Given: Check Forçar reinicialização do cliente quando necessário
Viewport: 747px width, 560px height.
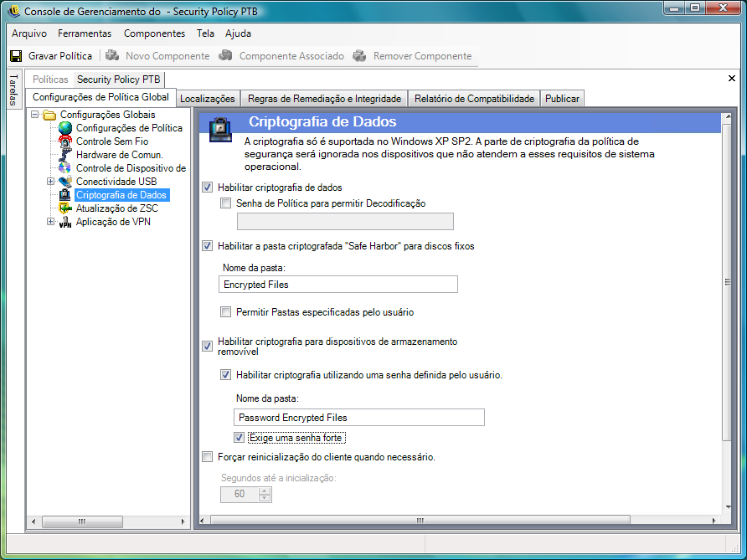Looking at the screenshot, I should [x=207, y=457].
